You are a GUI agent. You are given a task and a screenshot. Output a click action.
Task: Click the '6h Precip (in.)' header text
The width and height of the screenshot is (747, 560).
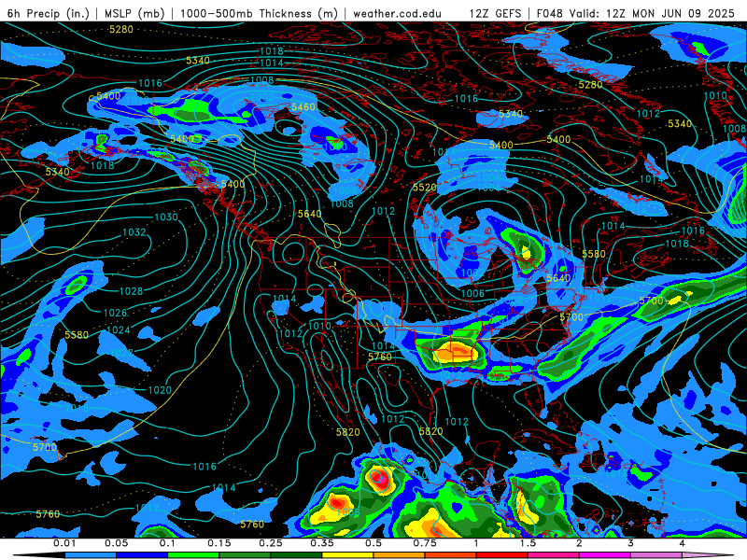(49, 13)
